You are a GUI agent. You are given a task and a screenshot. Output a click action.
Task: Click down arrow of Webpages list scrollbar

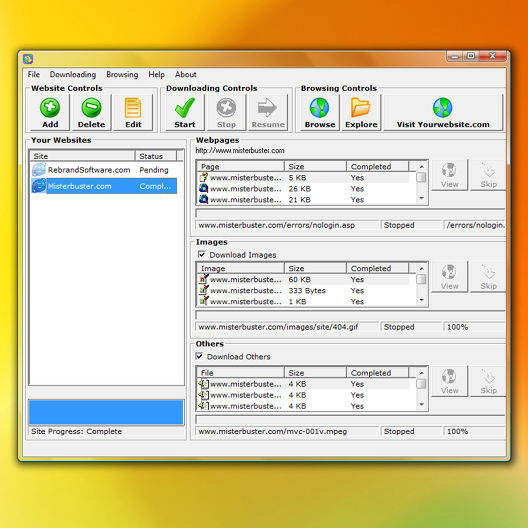tap(421, 199)
